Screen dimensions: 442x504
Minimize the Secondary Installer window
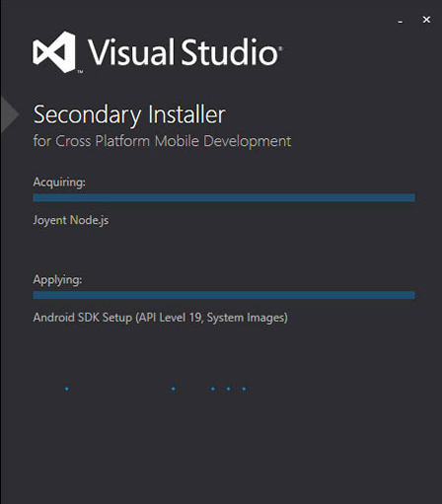pos(401,22)
